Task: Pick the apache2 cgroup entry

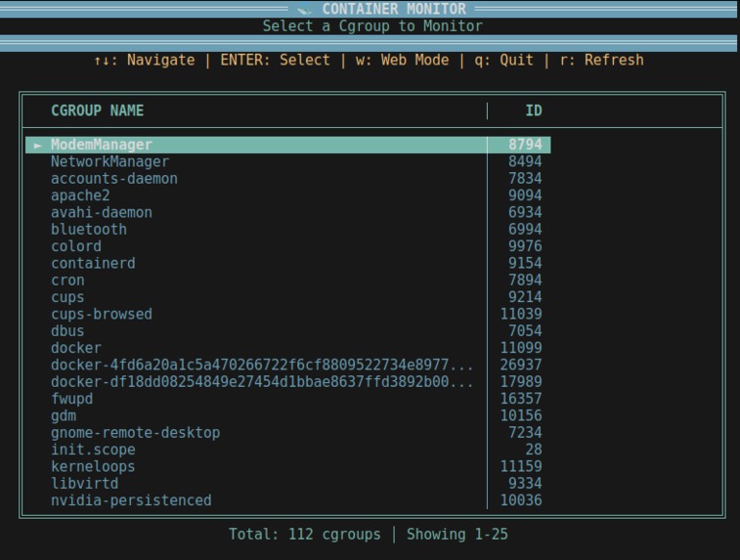Action: [80, 195]
